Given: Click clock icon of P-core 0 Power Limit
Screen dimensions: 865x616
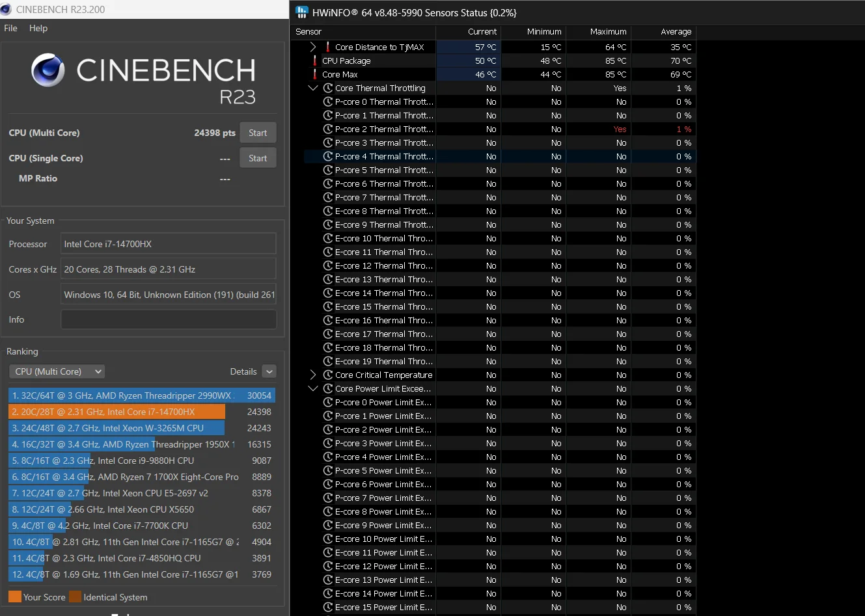Looking at the screenshot, I should click(328, 402).
